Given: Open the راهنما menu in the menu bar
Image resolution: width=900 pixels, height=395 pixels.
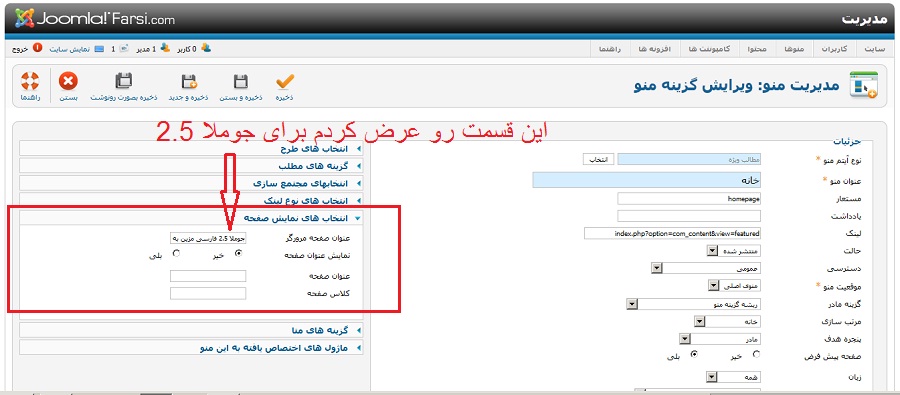Looking at the screenshot, I should 610,49.
